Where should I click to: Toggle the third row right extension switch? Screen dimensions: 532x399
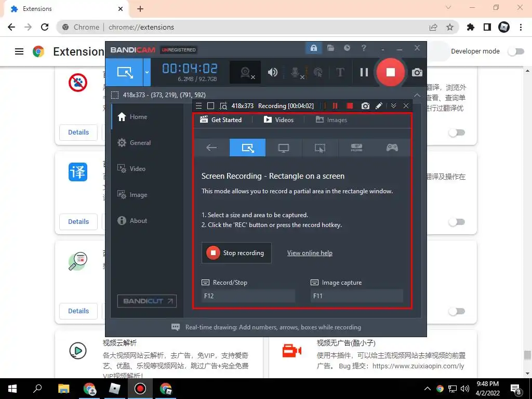(x=456, y=311)
